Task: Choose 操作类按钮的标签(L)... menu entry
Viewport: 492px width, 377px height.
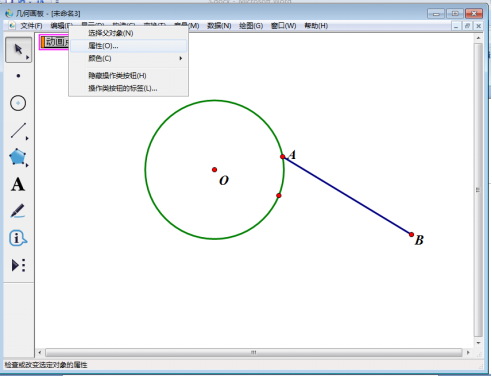Action: pos(128,88)
